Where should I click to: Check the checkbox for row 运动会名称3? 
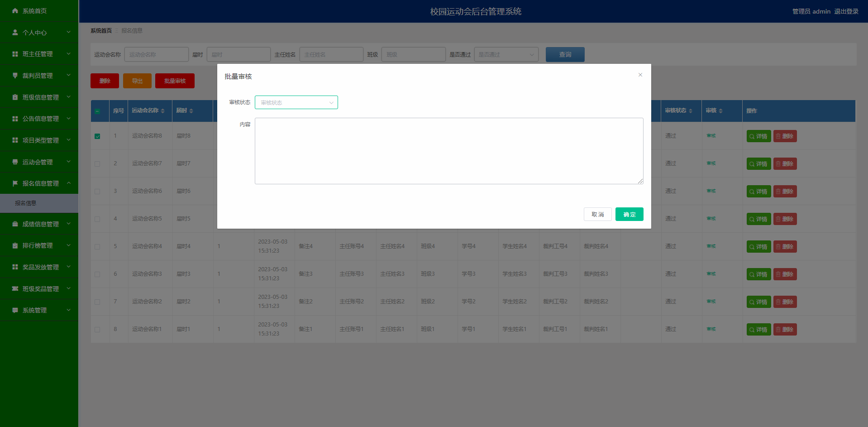click(97, 274)
